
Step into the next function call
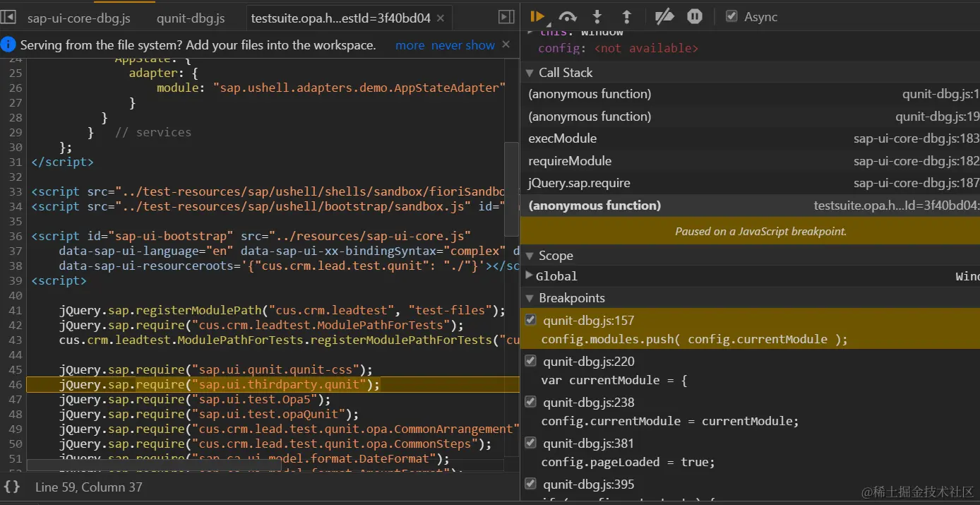[x=597, y=16]
